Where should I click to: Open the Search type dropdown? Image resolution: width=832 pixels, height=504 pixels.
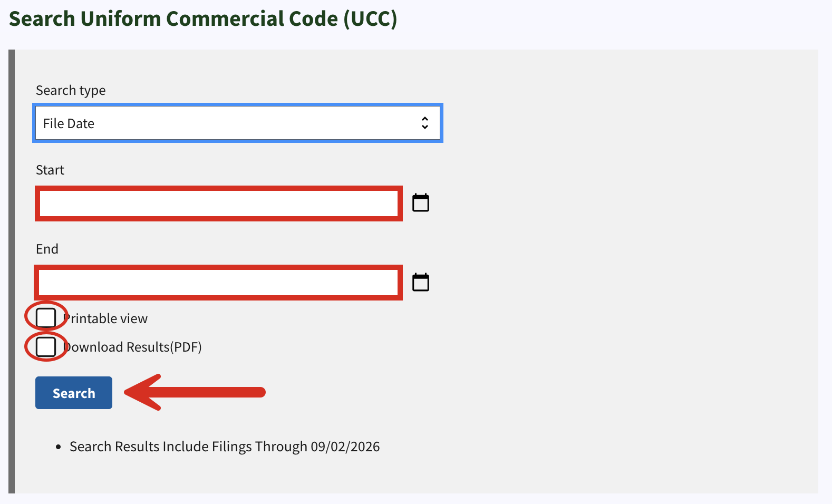pos(238,123)
